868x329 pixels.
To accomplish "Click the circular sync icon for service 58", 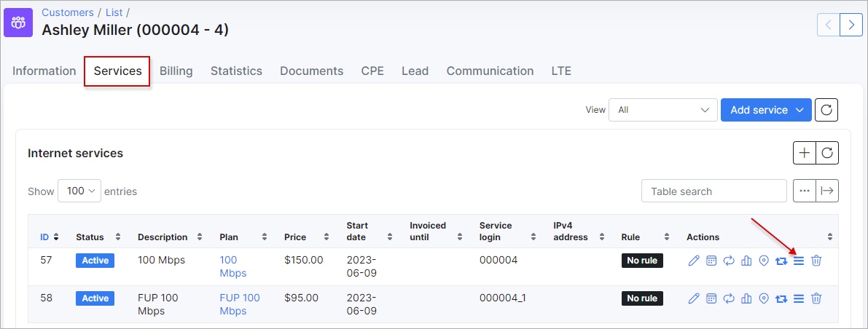I will (x=729, y=298).
